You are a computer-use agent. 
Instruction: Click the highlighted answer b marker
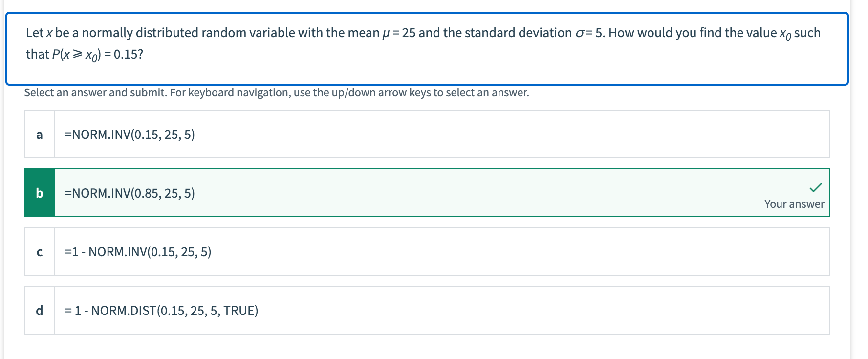pyautogui.click(x=40, y=192)
